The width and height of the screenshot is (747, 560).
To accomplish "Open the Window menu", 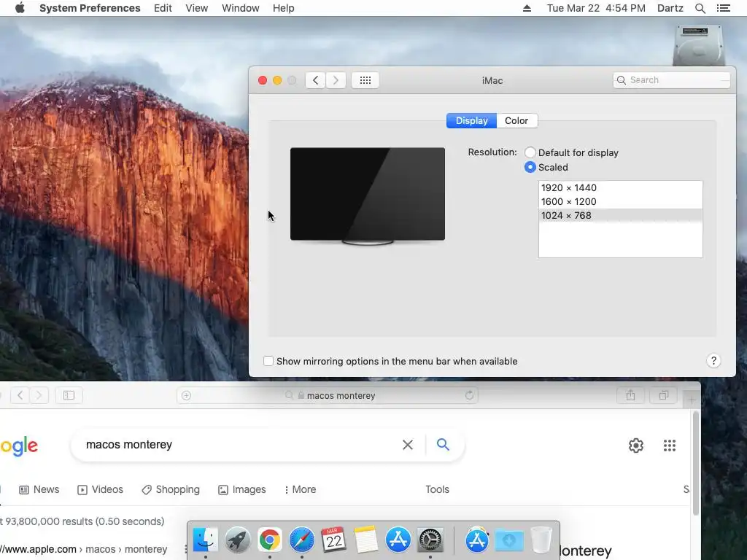I will (241, 8).
